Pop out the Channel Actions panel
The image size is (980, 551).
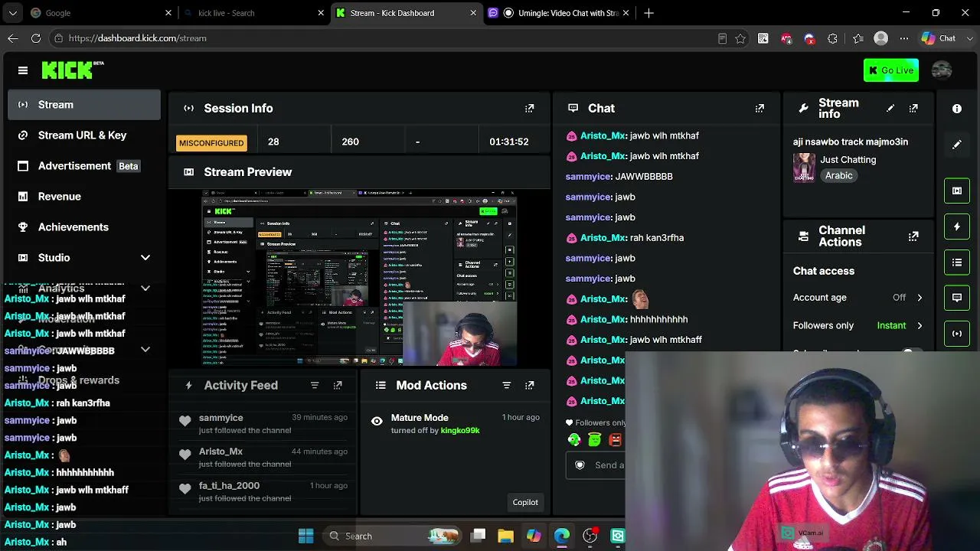point(913,236)
